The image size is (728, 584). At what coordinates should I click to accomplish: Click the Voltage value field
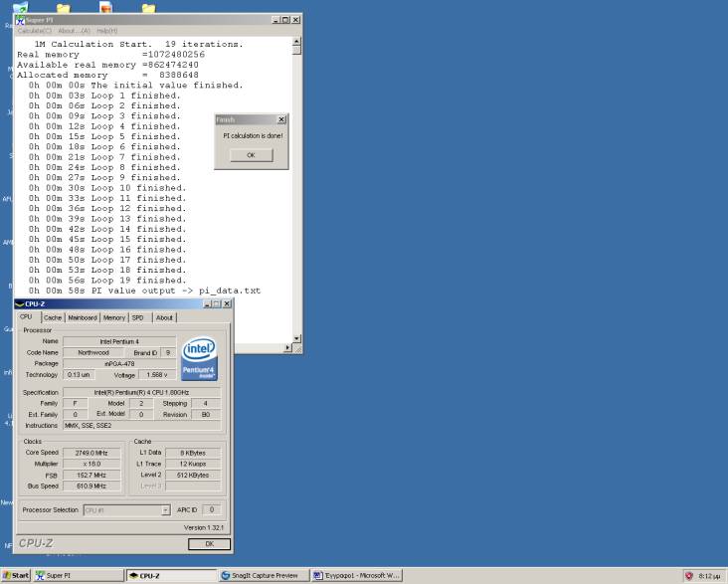pos(157,375)
